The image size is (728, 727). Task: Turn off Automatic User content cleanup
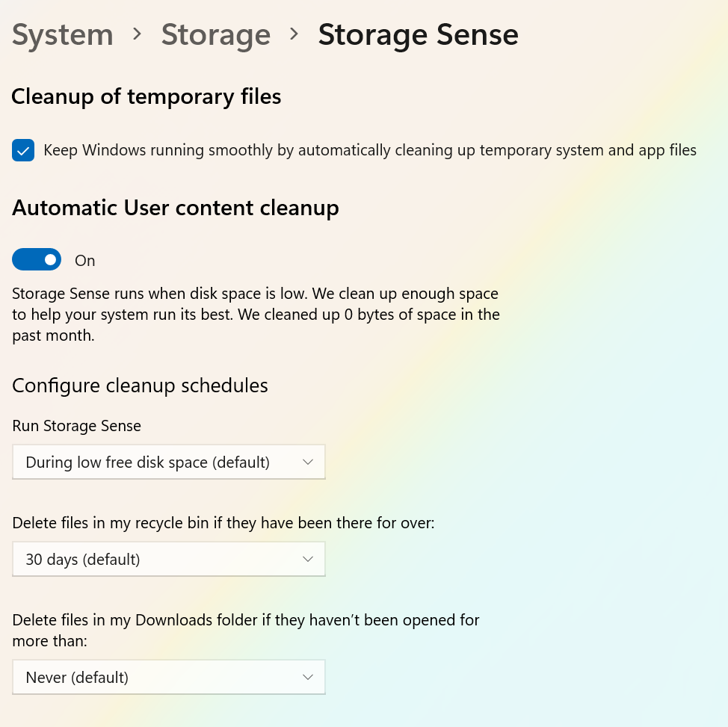pos(37,259)
